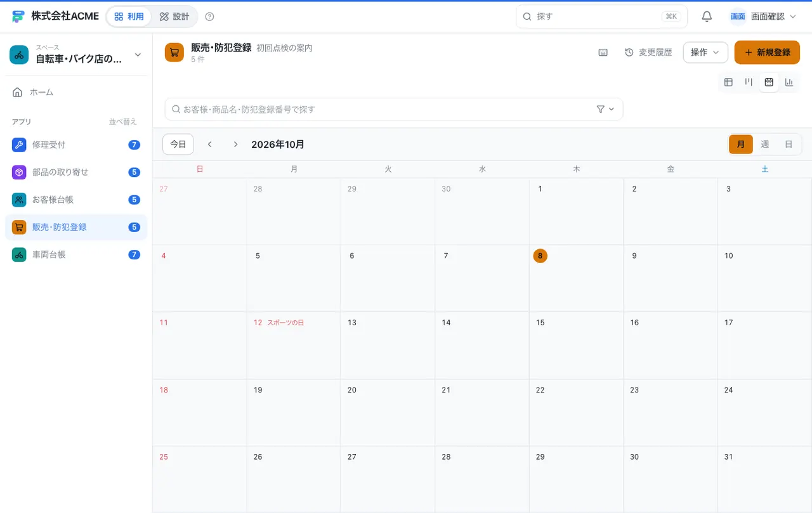Open the filter dropdown in search bar

(x=606, y=109)
